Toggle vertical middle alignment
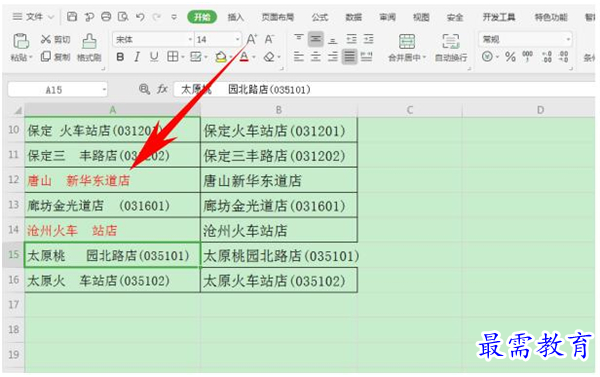The width and height of the screenshot is (600, 377). pos(315,39)
